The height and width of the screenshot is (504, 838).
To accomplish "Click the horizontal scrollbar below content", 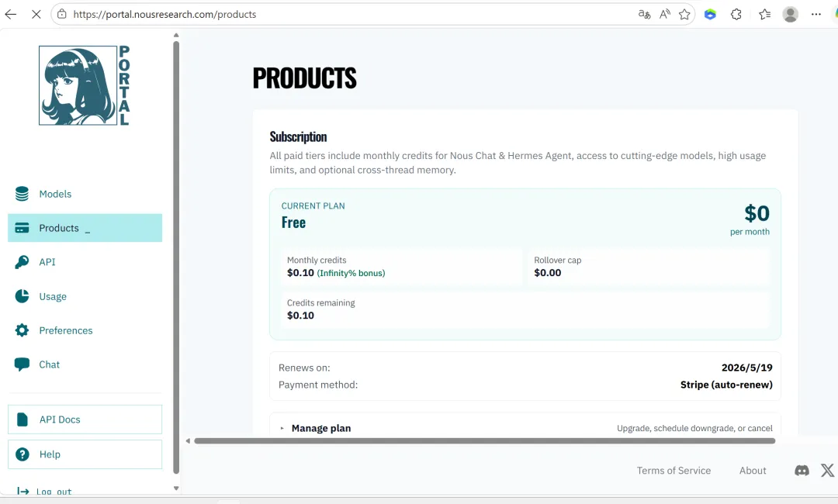I will [x=485, y=441].
